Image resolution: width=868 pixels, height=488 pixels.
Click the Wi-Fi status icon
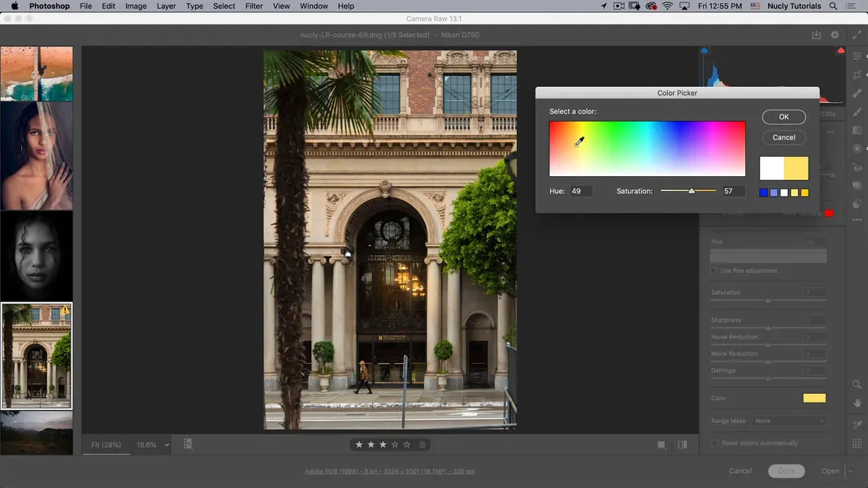click(667, 6)
